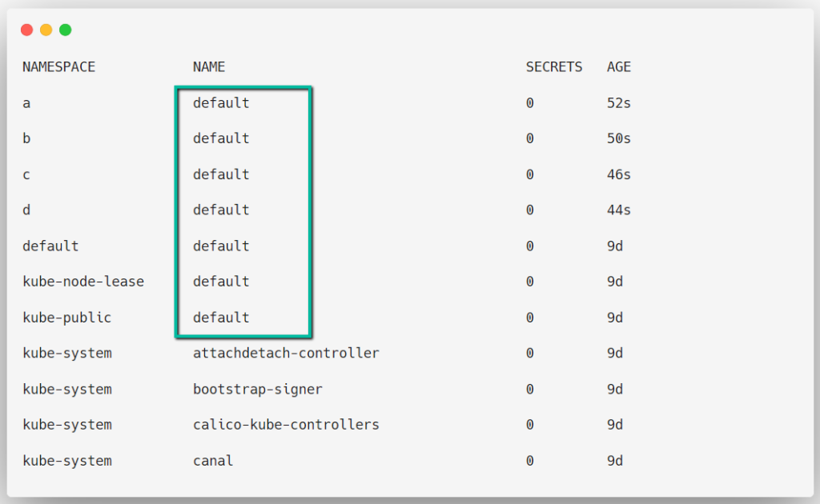
Task: Select the canal service account name
Action: point(212,460)
